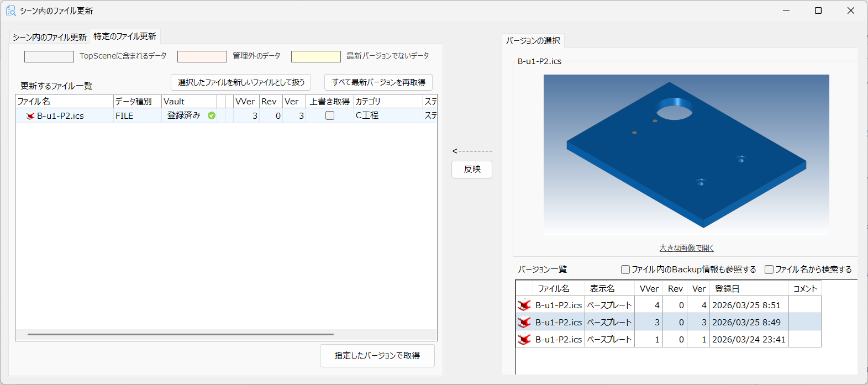
Task: Click the Vault column header
Action: pyautogui.click(x=189, y=101)
